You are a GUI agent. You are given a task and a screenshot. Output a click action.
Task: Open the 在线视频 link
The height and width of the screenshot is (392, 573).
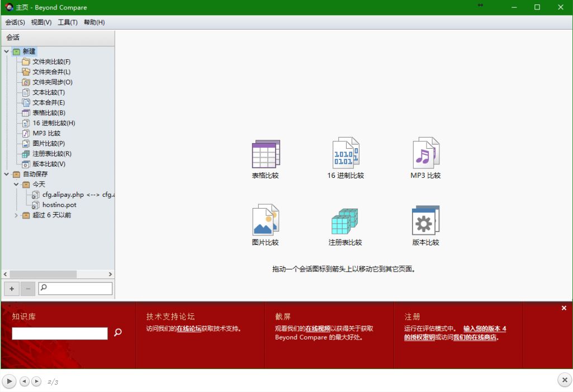(x=318, y=328)
